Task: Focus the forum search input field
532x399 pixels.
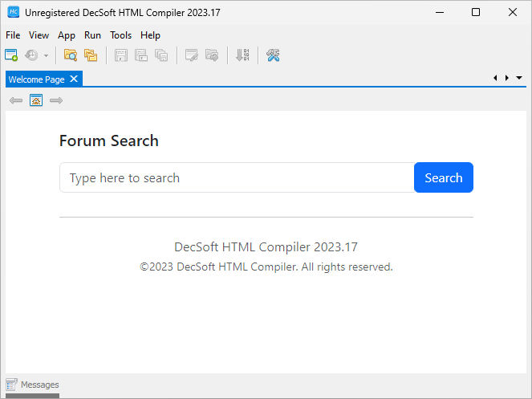Action: (x=237, y=177)
